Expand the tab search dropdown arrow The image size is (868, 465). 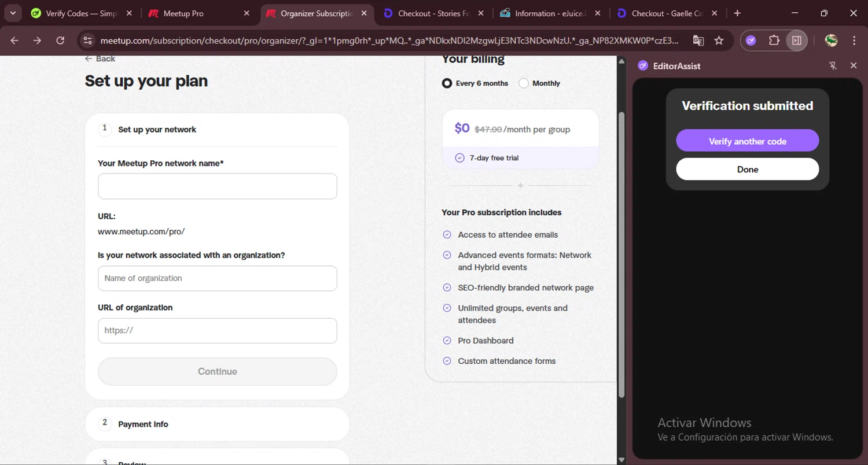[13, 13]
